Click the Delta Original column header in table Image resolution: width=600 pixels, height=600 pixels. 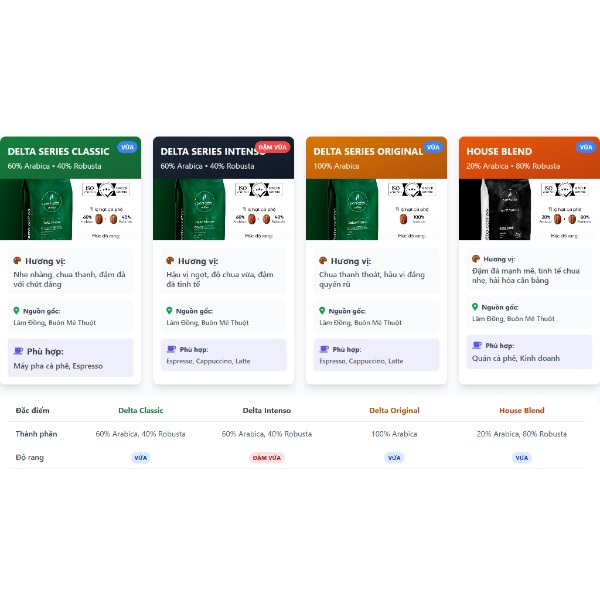(x=394, y=410)
